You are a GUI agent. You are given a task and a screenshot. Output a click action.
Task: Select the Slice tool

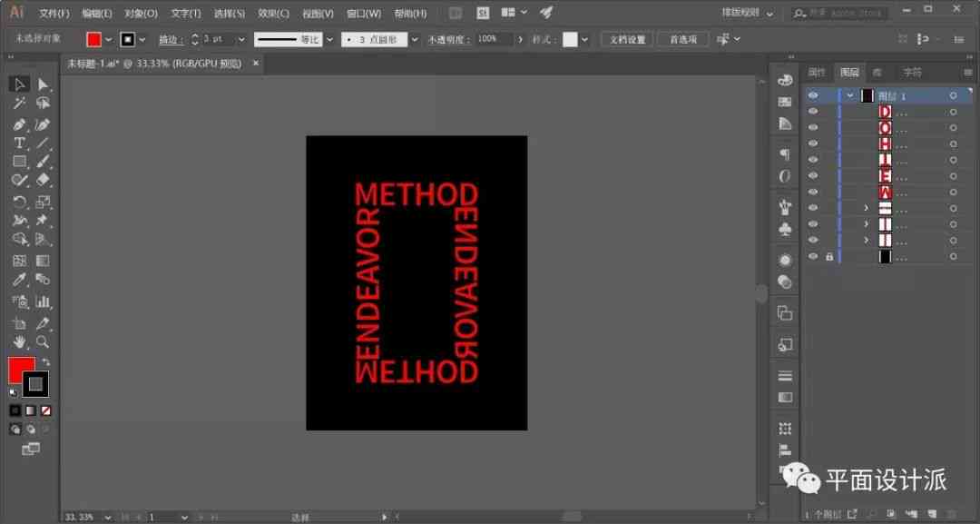(43, 323)
